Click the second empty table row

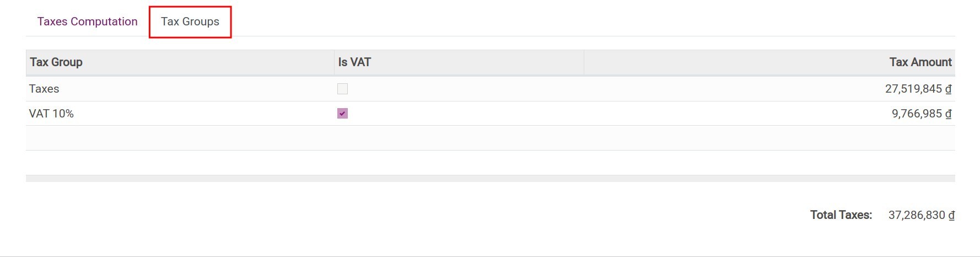click(x=490, y=163)
